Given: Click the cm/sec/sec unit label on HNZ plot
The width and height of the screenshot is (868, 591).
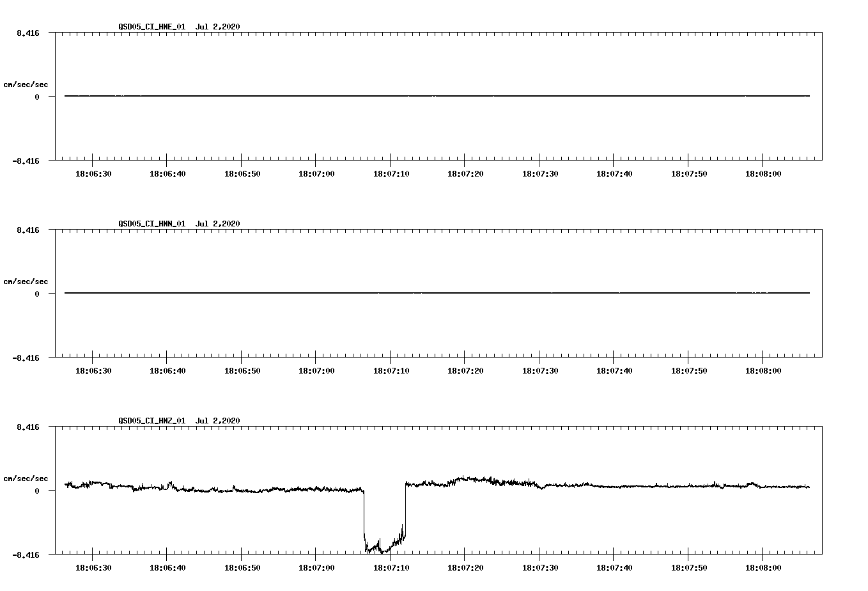Looking at the screenshot, I should [26, 479].
